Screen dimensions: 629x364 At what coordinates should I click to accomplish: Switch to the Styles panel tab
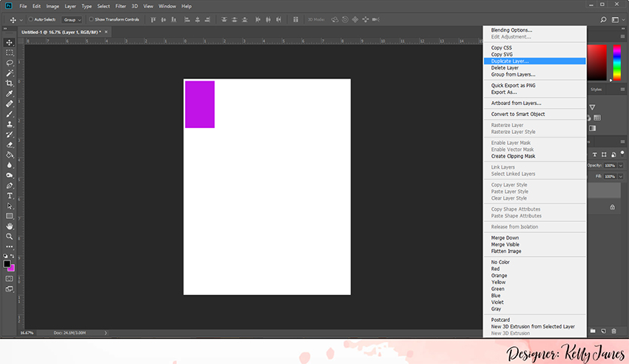596,90
